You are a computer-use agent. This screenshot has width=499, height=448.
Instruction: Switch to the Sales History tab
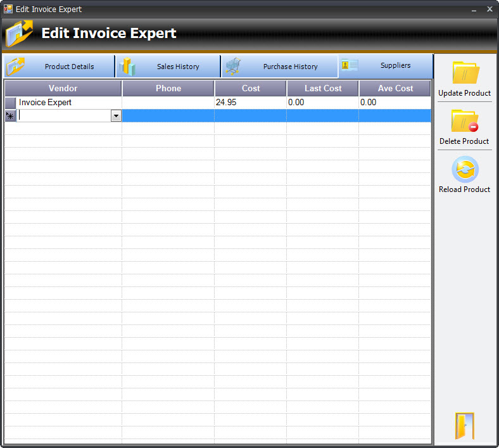[x=168, y=67]
